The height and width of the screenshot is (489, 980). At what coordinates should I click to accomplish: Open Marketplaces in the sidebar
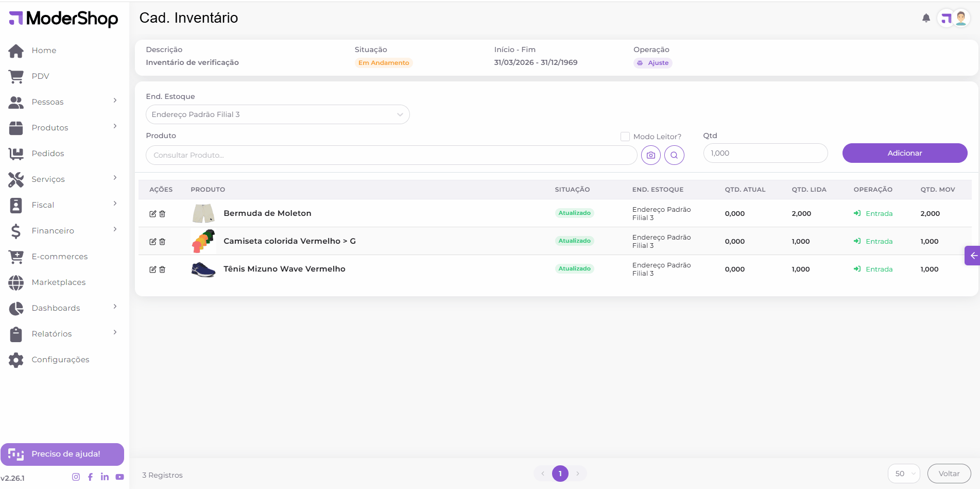coord(58,282)
